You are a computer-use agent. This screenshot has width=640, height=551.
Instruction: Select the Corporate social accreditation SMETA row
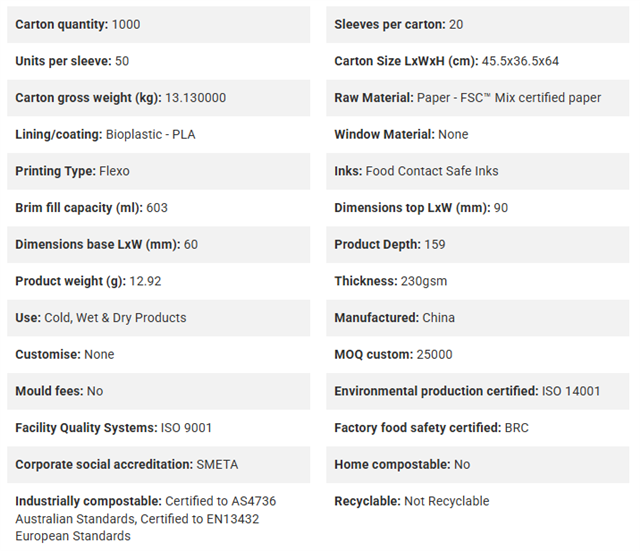[x=158, y=465]
